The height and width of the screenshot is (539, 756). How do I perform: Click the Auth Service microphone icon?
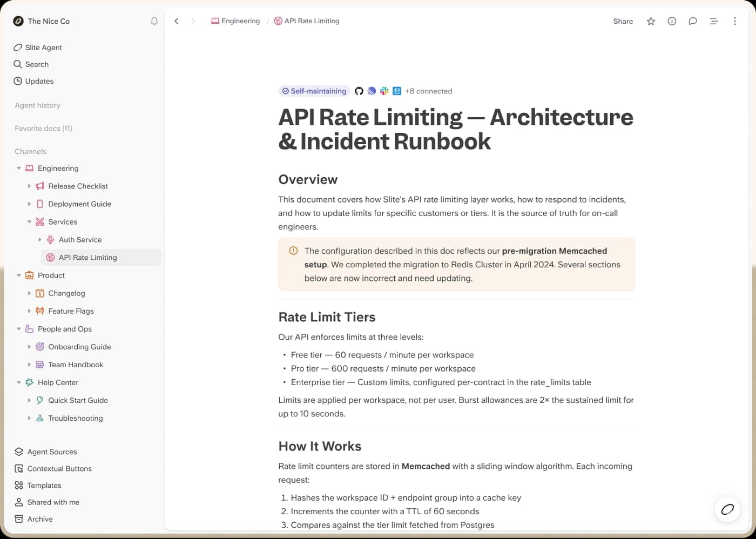(x=50, y=239)
